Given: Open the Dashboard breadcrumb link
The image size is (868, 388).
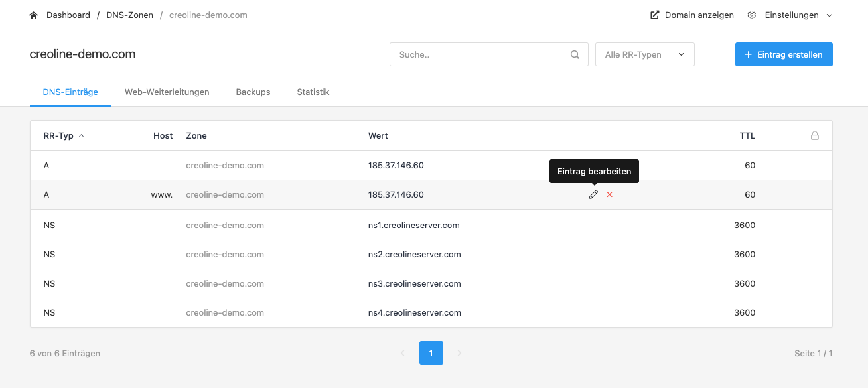Looking at the screenshot, I should point(68,15).
